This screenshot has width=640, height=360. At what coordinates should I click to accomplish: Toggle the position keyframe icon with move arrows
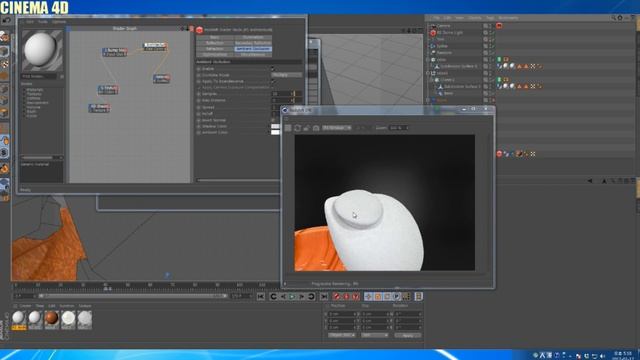[368, 297]
